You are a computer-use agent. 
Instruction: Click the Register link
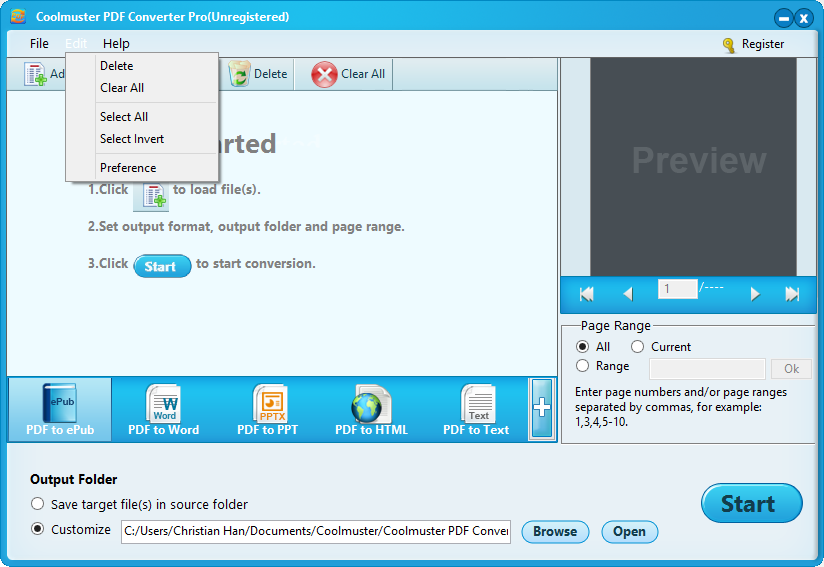pos(763,44)
